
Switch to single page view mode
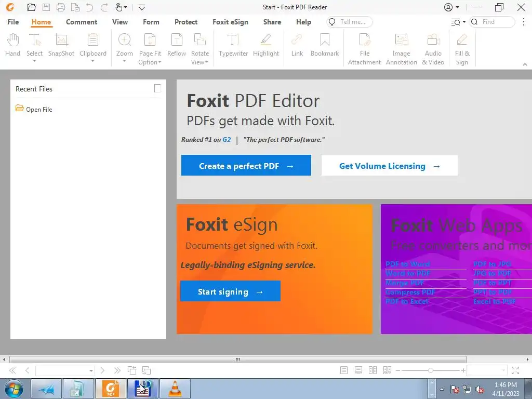pyautogui.click(x=344, y=370)
